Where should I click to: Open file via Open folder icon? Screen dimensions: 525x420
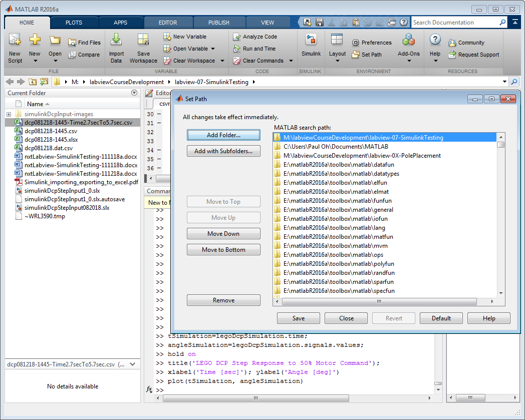(x=55, y=41)
